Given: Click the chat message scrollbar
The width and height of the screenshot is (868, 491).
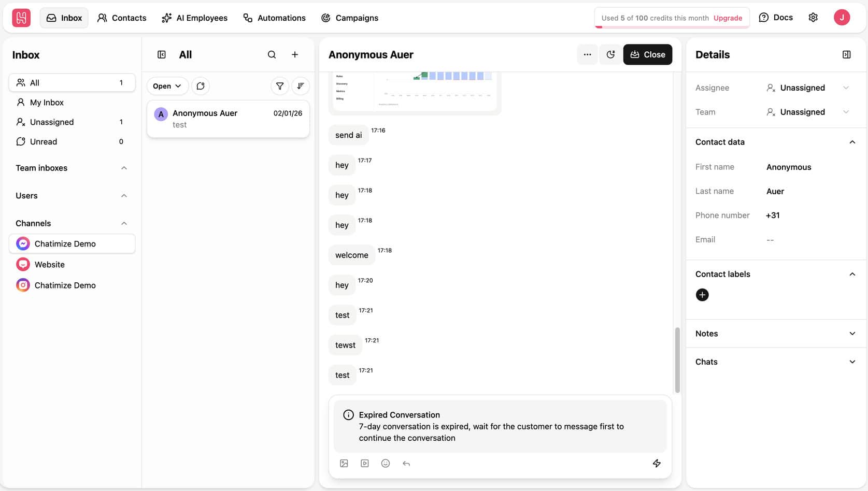Looking at the screenshot, I should click(x=677, y=360).
